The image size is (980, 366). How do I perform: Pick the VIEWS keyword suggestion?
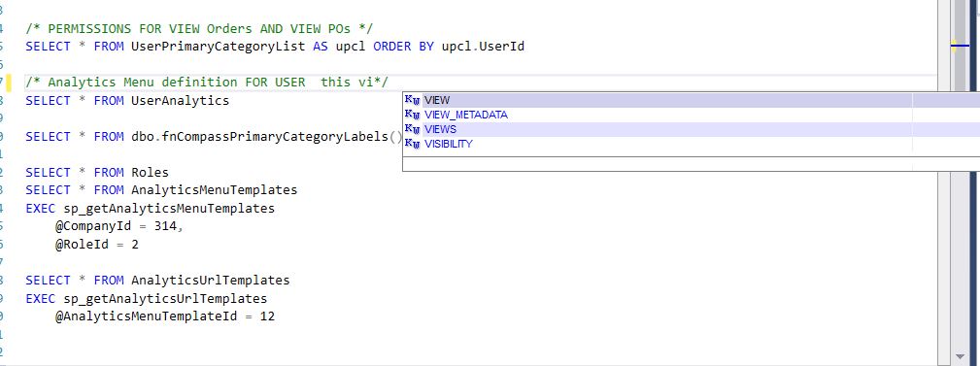tap(691, 129)
